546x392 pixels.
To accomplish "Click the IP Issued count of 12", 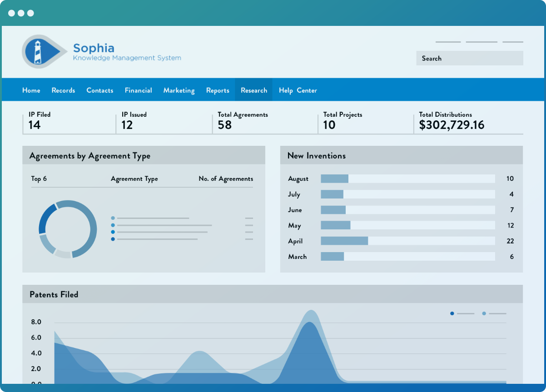I will pos(128,124).
